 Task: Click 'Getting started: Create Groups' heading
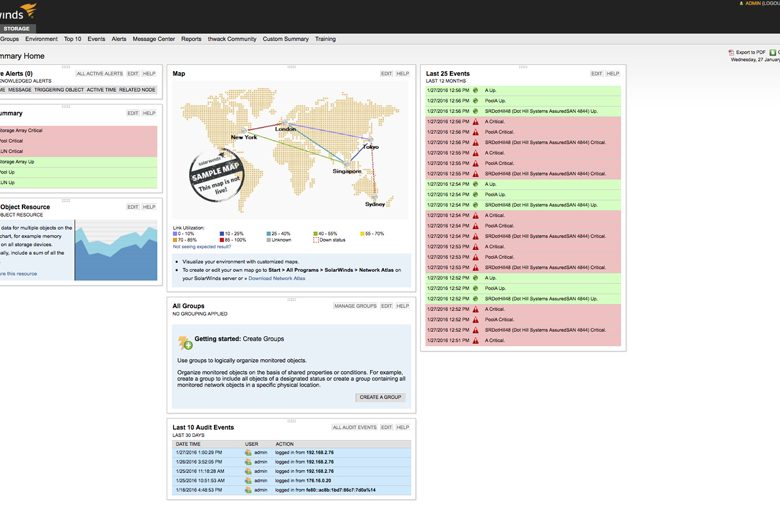click(x=239, y=339)
